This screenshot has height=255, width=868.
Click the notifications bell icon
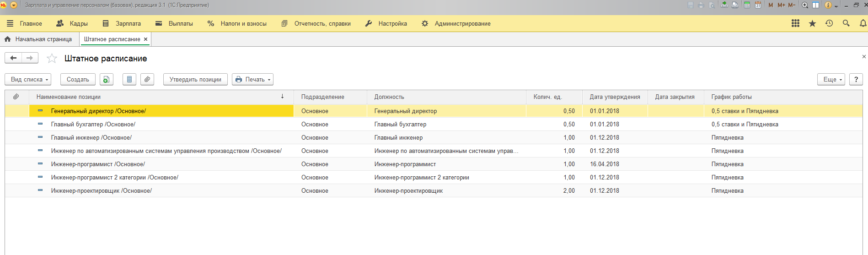point(863,23)
